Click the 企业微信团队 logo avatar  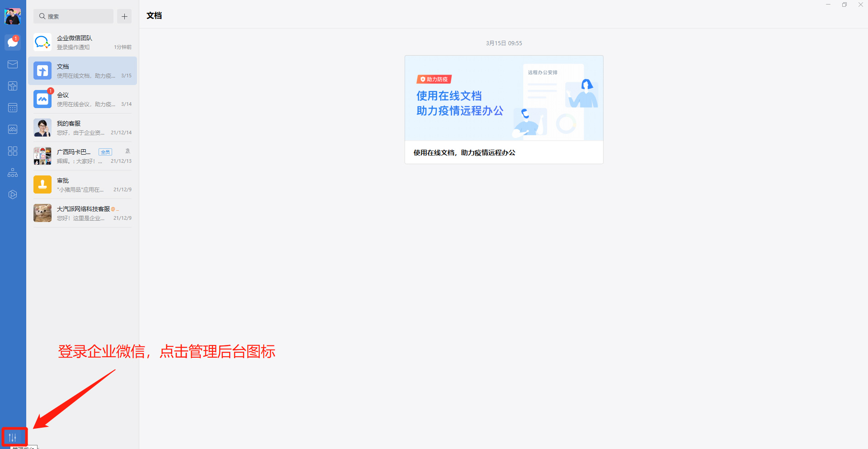[42, 43]
